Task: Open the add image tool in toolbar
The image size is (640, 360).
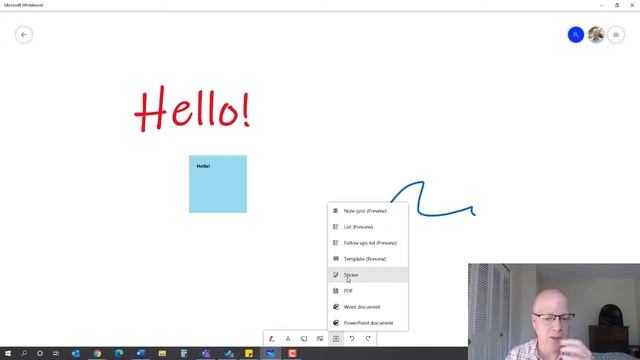Action: 320,339
